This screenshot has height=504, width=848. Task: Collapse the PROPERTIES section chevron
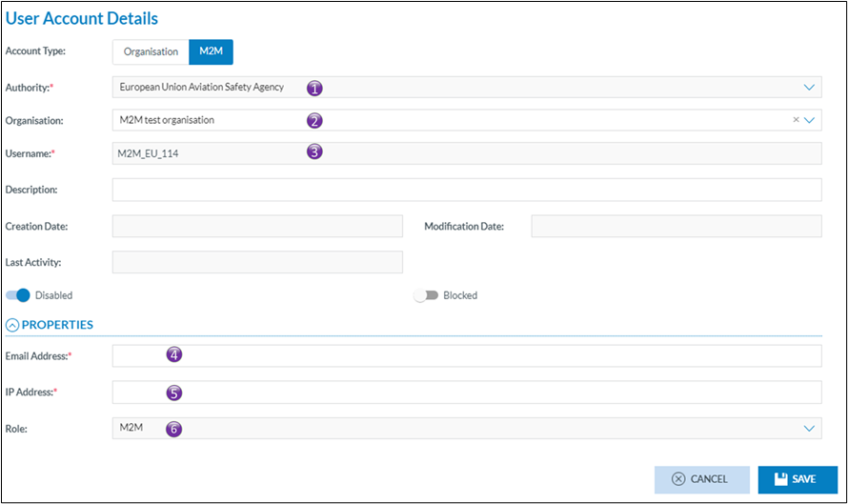(x=12, y=325)
